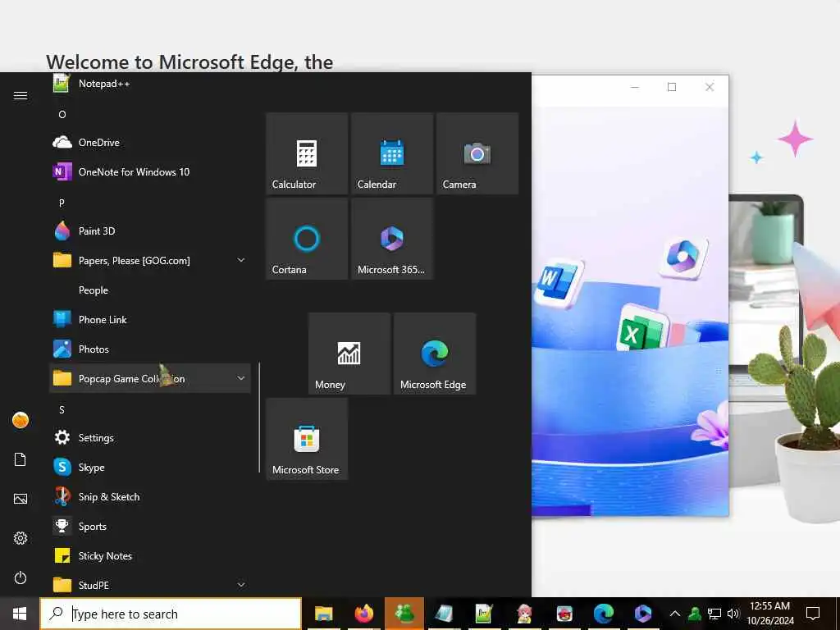Screen dimensions: 840x630
Task: Open the notification center icon
Action: tap(813, 614)
